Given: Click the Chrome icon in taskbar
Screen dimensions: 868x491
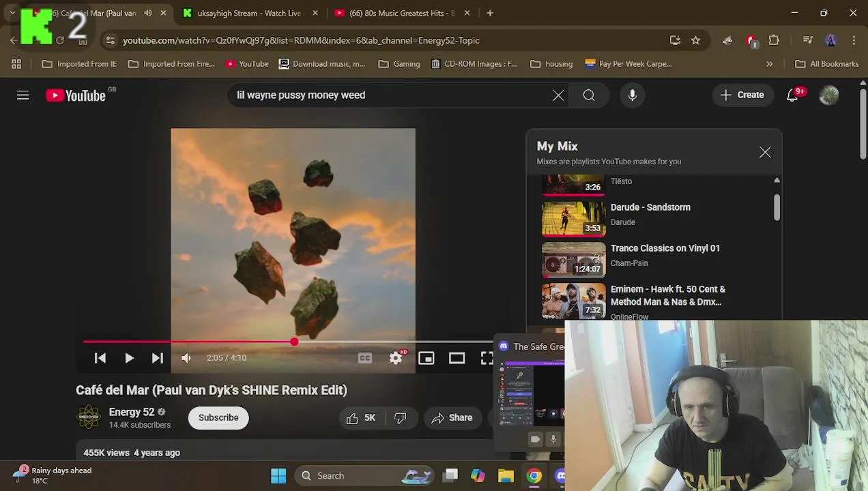Looking at the screenshot, I should point(534,476).
